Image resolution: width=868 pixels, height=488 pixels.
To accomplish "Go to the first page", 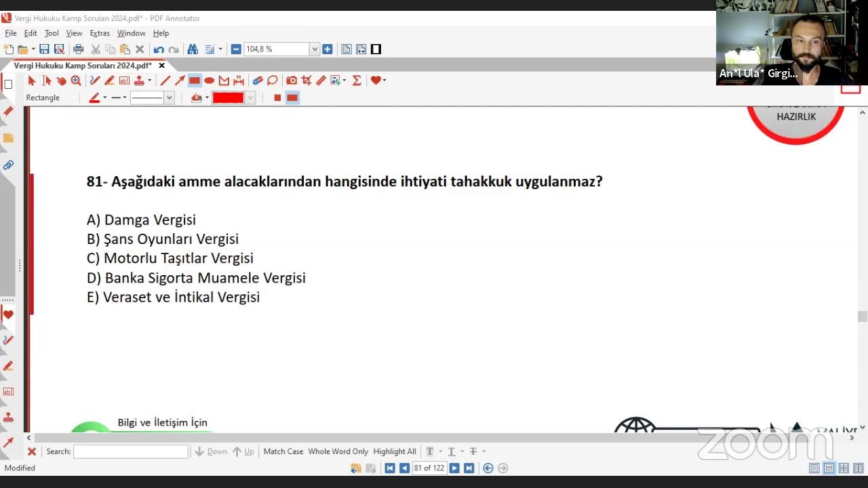I will tap(390, 468).
